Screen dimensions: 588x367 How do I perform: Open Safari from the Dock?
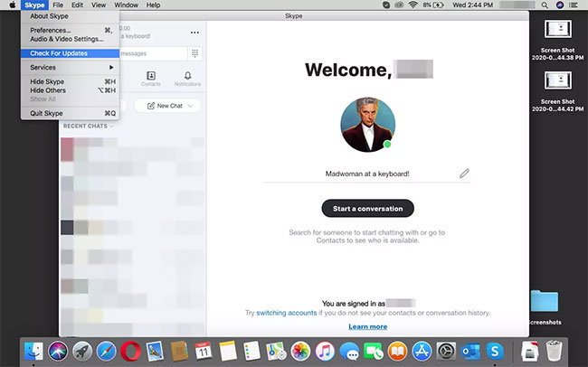point(106,352)
